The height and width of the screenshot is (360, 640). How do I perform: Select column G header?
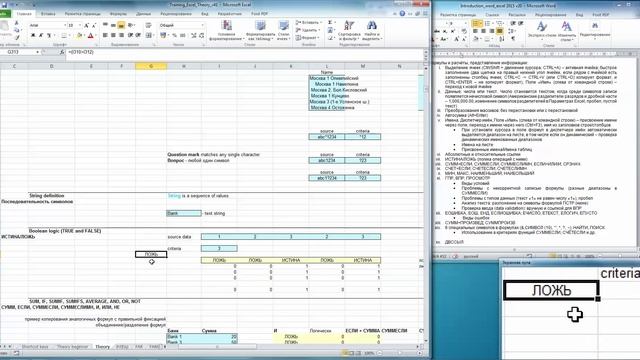[x=151, y=66]
